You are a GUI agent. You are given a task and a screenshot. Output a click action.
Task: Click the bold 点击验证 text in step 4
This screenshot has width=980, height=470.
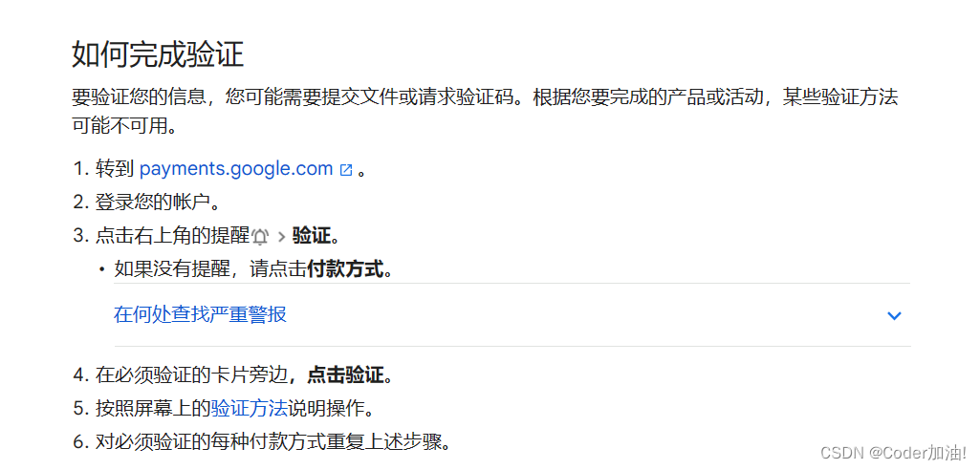point(344,375)
